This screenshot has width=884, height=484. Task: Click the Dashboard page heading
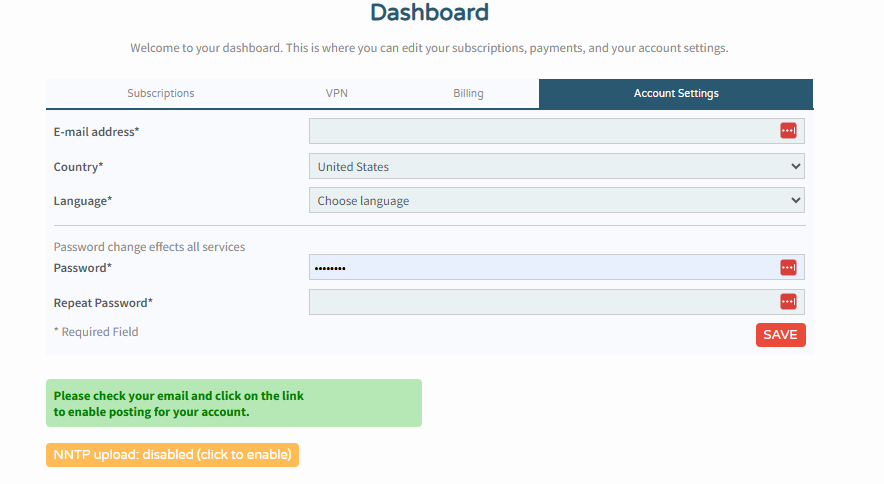tap(430, 12)
